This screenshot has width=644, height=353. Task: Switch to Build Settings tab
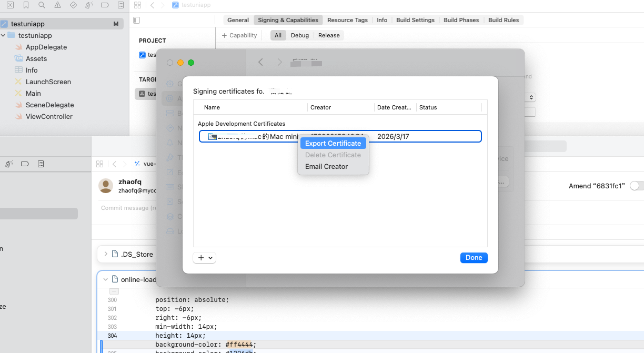[415, 20]
